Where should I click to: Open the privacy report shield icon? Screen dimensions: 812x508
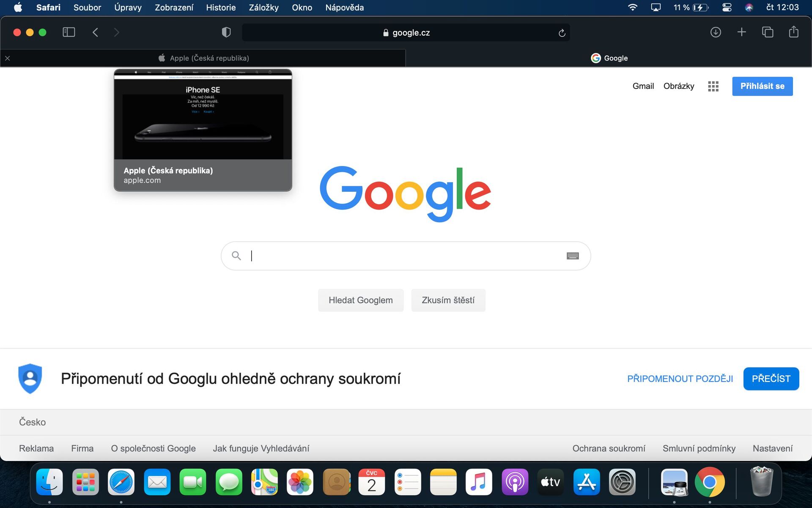click(x=226, y=32)
